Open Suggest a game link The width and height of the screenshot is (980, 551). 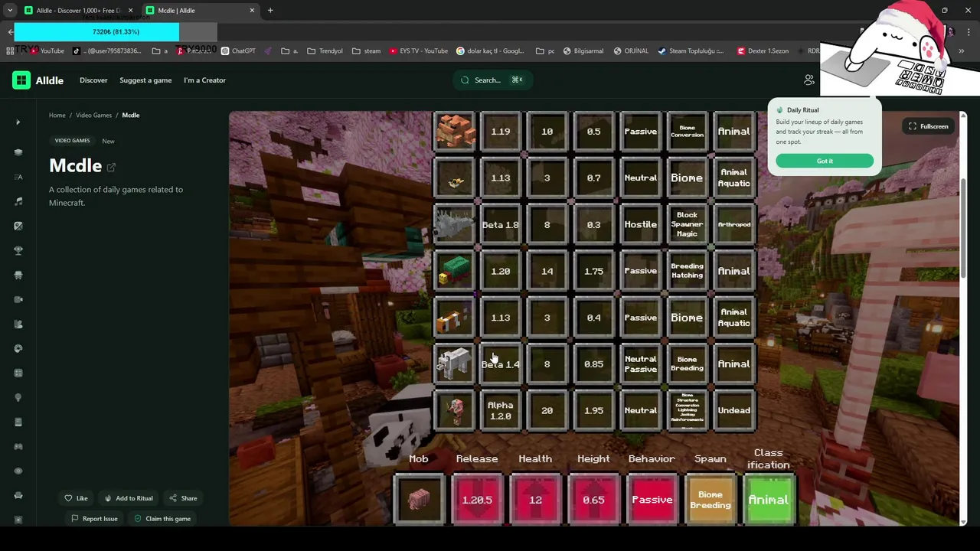pyautogui.click(x=145, y=80)
